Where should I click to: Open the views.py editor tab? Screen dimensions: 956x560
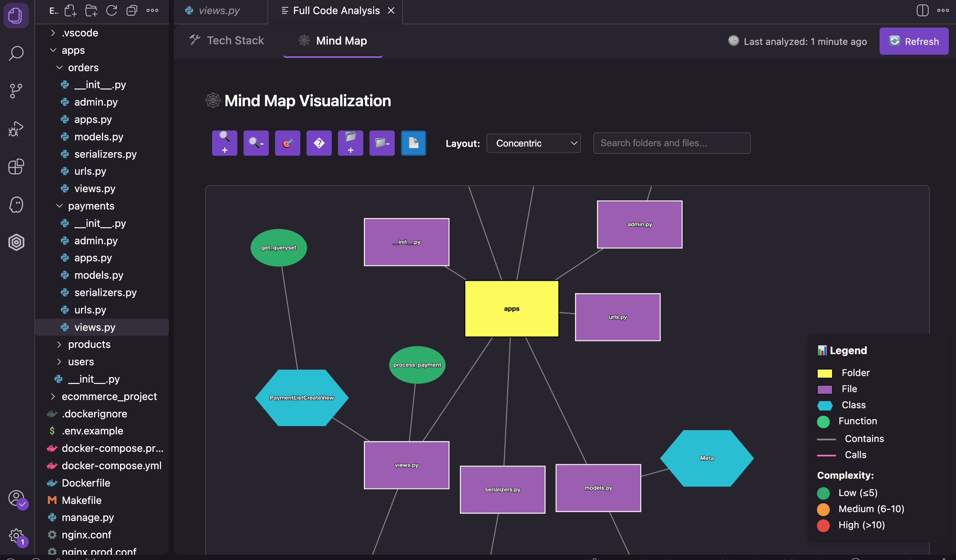[x=219, y=10]
